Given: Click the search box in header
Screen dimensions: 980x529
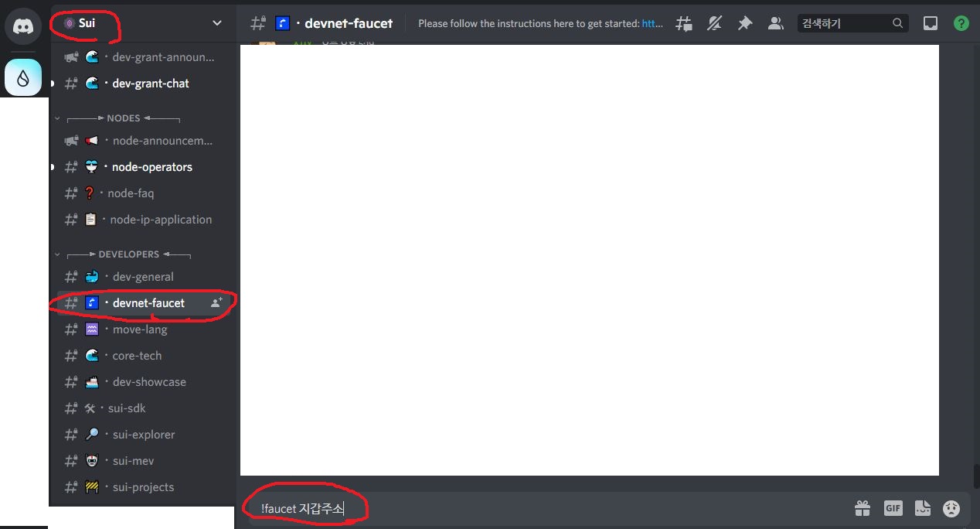Looking at the screenshot, I should tap(852, 23).
